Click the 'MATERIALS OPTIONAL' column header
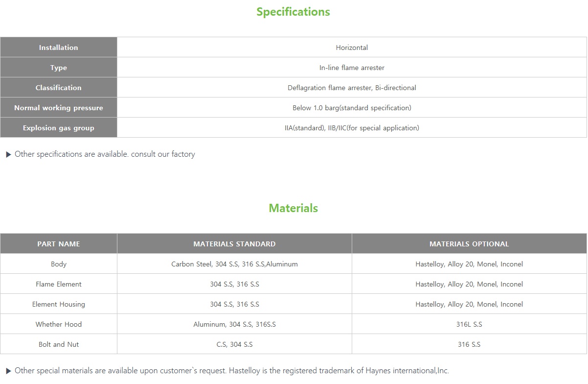The height and width of the screenshot is (384, 588). click(x=469, y=244)
